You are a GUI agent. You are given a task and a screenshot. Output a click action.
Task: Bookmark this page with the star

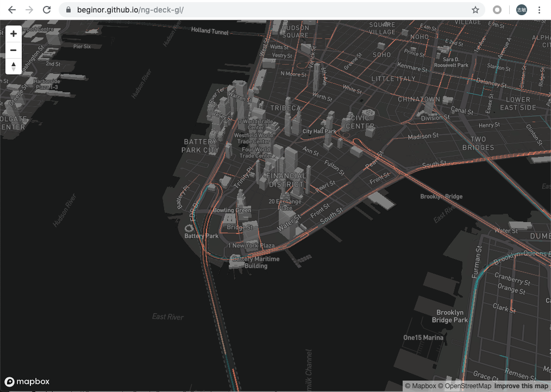point(475,10)
